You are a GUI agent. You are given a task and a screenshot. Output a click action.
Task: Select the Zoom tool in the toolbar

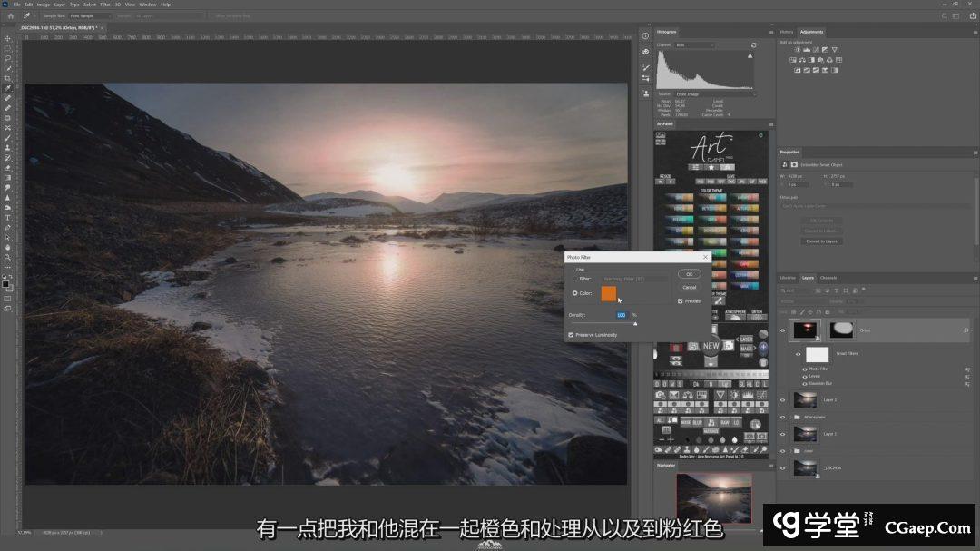(7, 257)
